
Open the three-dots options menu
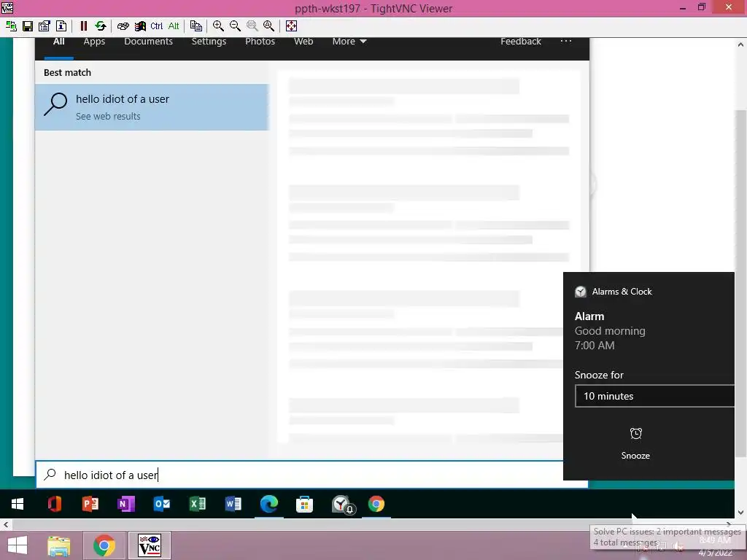tap(565, 41)
